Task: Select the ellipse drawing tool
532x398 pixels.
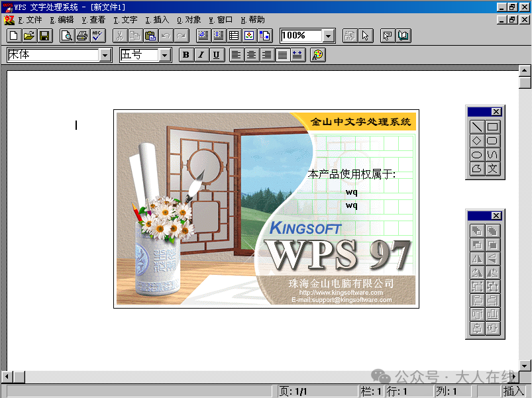Action: pyautogui.click(x=477, y=155)
